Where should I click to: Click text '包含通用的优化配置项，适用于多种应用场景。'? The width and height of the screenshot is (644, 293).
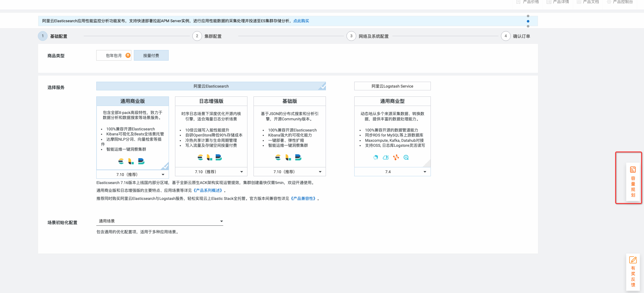click(x=138, y=232)
